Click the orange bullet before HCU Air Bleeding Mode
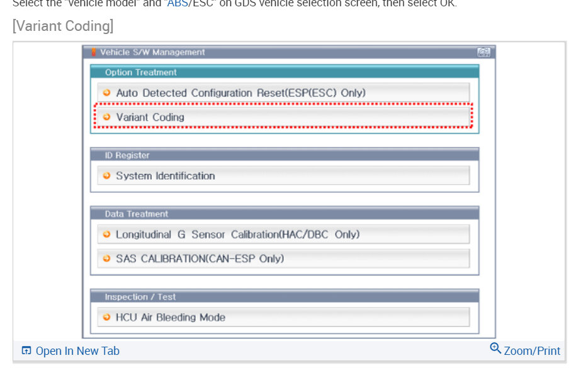Image resolution: width=588 pixels, height=370 pixels. (x=106, y=318)
